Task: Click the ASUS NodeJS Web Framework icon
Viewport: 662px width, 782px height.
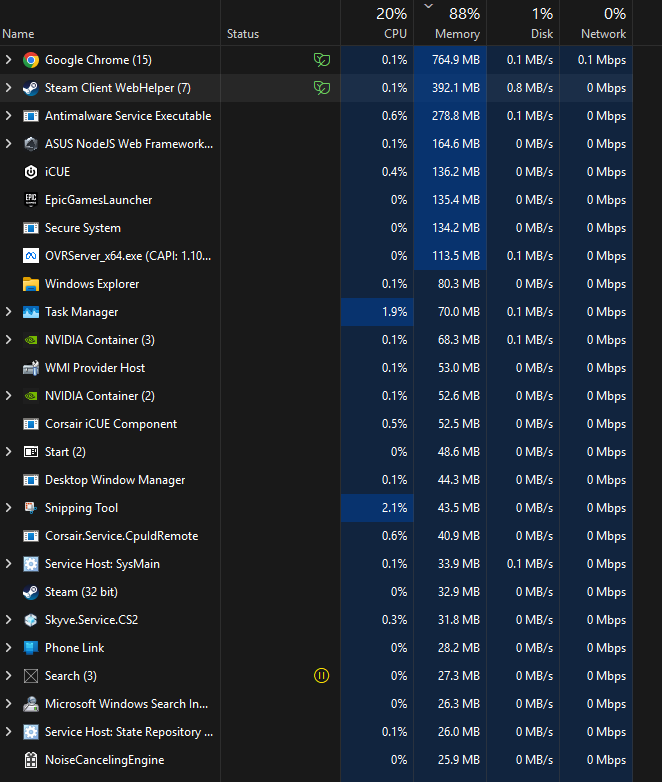Action: (x=31, y=144)
